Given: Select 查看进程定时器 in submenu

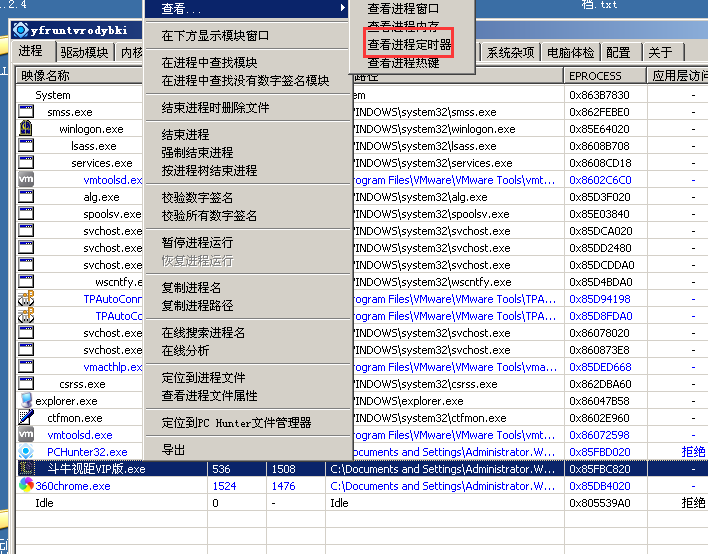Looking at the screenshot, I should [x=409, y=44].
